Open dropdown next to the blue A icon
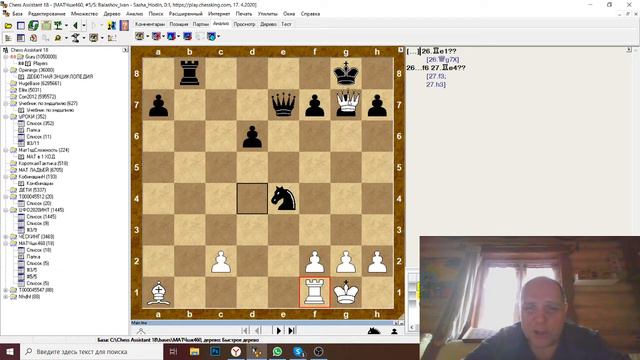The width and height of the screenshot is (640, 360). [x=178, y=36]
